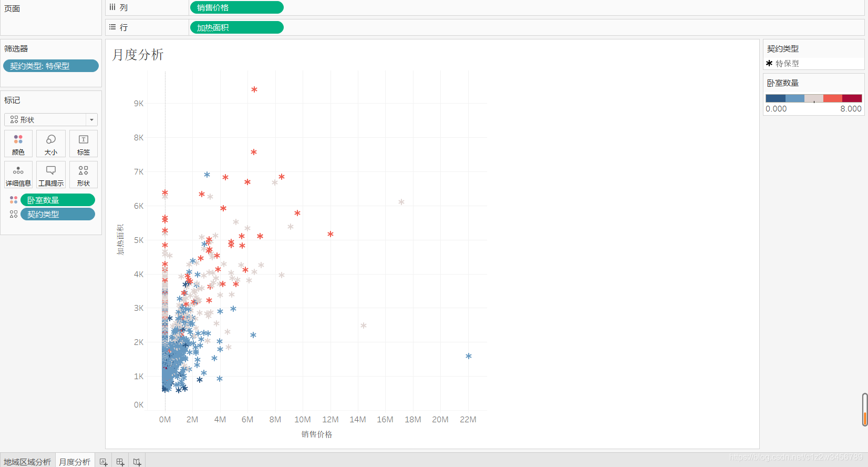Click the 标记 marks card header

coord(12,100)
